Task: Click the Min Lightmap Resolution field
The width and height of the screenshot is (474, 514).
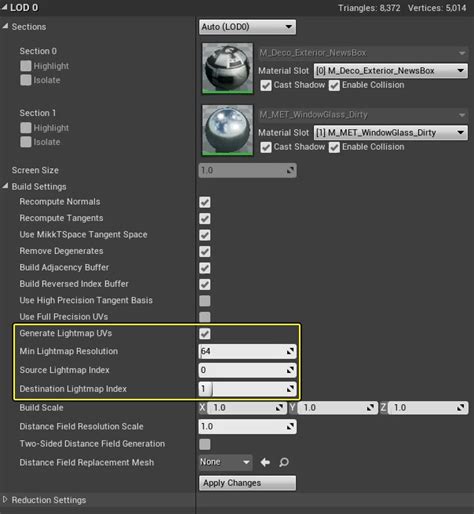Action: click(247, 351)
